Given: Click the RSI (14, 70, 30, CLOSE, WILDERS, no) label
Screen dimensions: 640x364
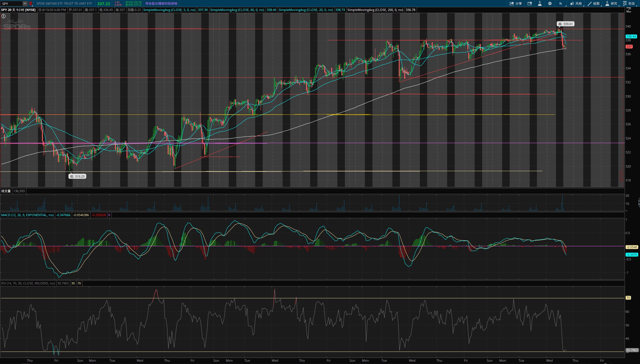Looking at the screenshot, I should tap(28, 283).
